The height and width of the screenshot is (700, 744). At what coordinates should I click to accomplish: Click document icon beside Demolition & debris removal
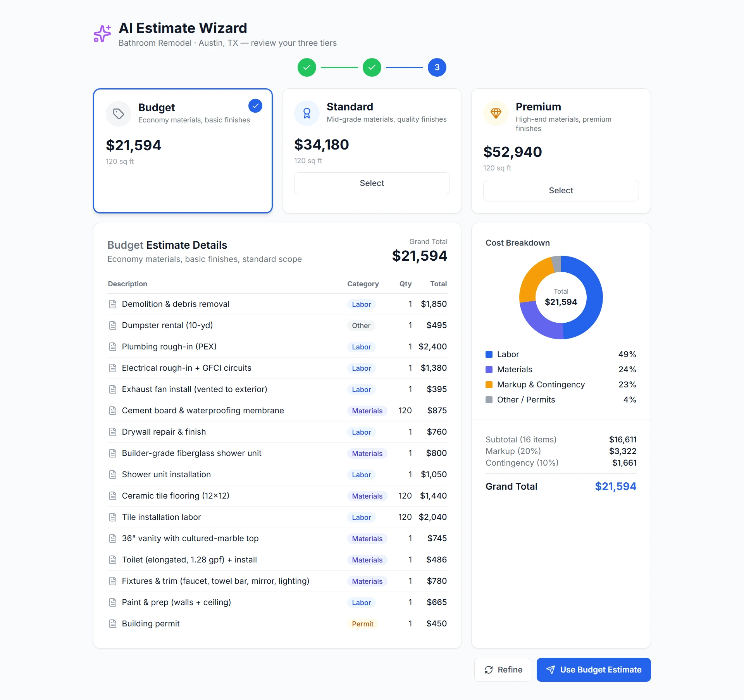113,304
